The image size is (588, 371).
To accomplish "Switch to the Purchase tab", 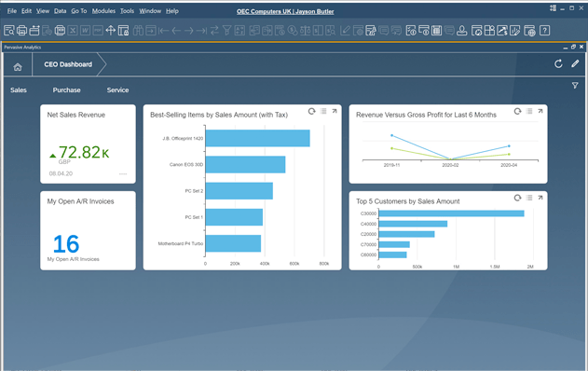I will point(66,90).
